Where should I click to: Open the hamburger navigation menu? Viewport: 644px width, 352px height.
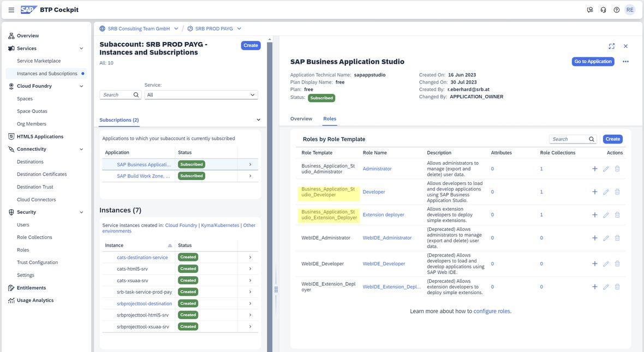[11, 10]
